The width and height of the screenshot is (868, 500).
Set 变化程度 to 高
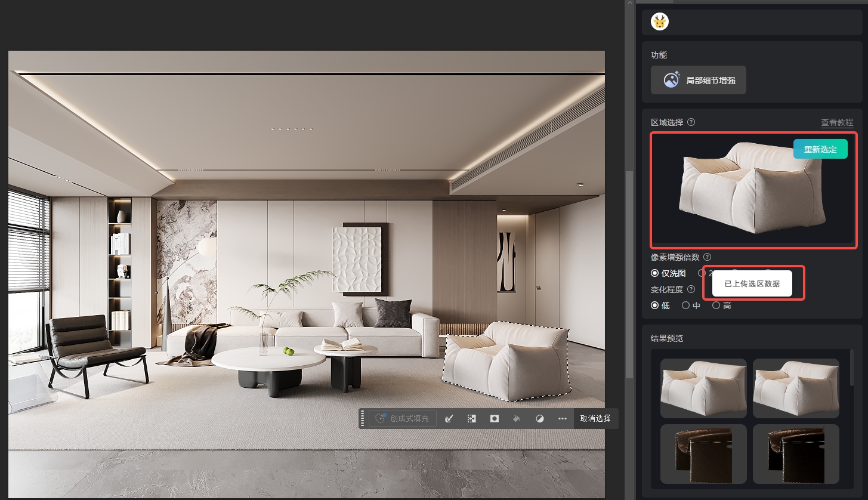tap(722, 305)
